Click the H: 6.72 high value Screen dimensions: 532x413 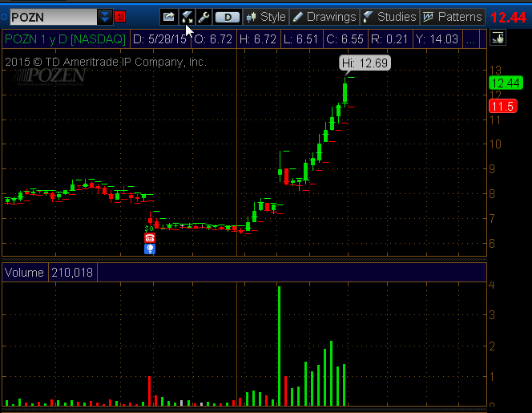(x=258, y=39)
